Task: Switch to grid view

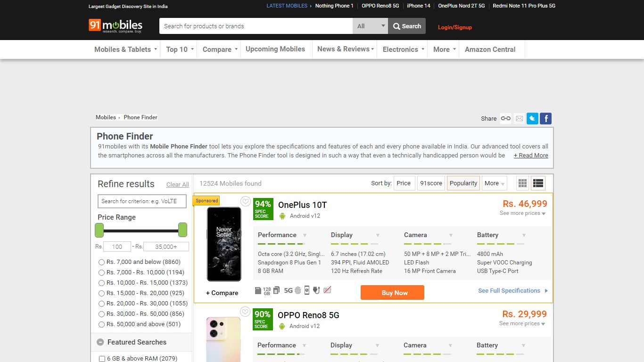Action: (x=522, y=183)
